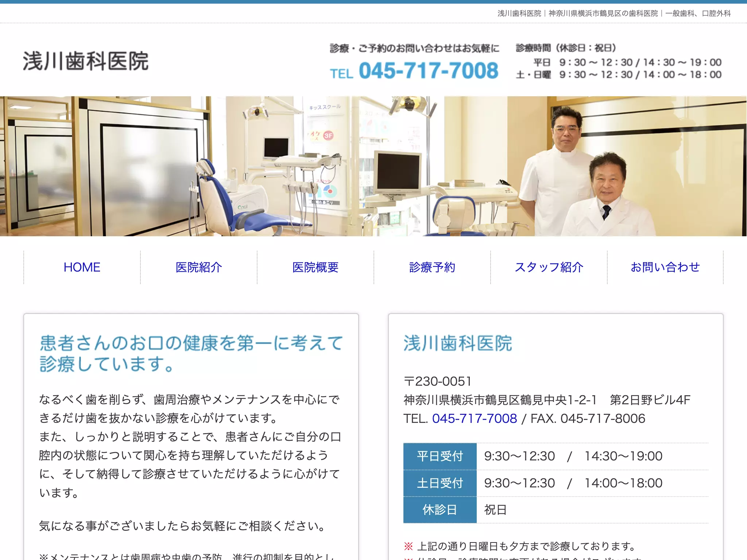Image resolution: width=747 pixels, height=560 pixels.
Task: Click the blue phone number 045-717-7008 link in the info card
Action: [x=475, y=419]
